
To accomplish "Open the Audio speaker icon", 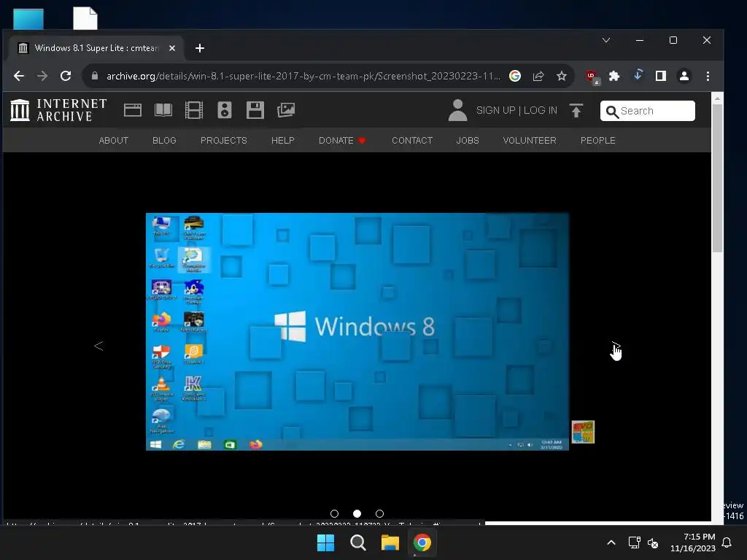I will tap(225, 110).
